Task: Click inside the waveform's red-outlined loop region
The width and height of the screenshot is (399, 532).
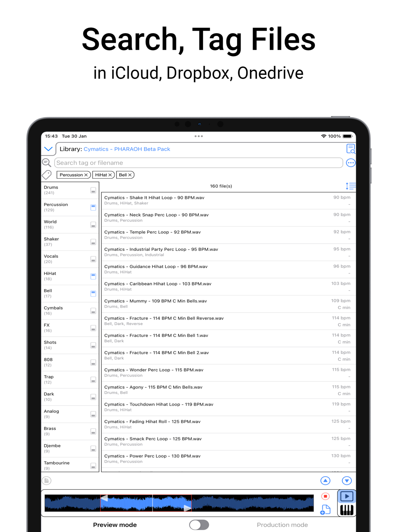Action: (146, 503)
